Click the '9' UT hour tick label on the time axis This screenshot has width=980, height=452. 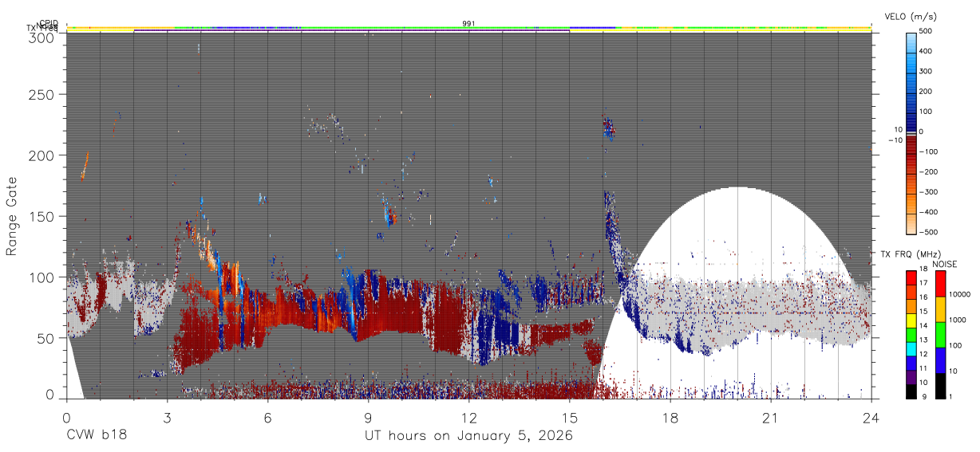pos(368,417)
